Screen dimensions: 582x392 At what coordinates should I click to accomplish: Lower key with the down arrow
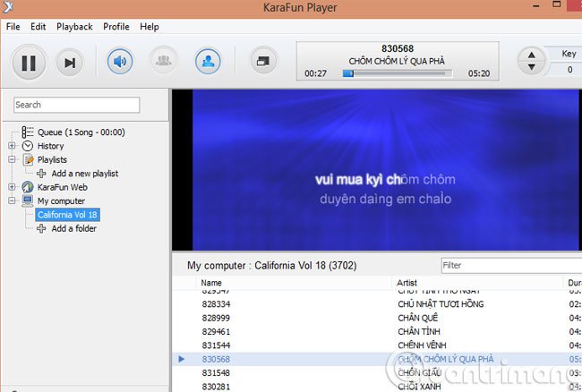pyautogui.click(x=532, y=67)
